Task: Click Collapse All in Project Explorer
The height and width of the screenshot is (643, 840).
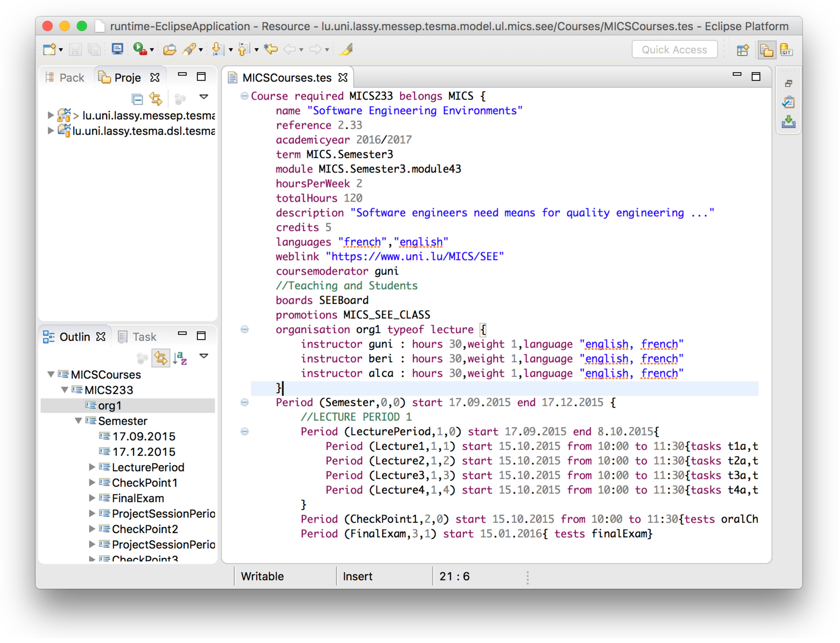Action: coord(137,99)
